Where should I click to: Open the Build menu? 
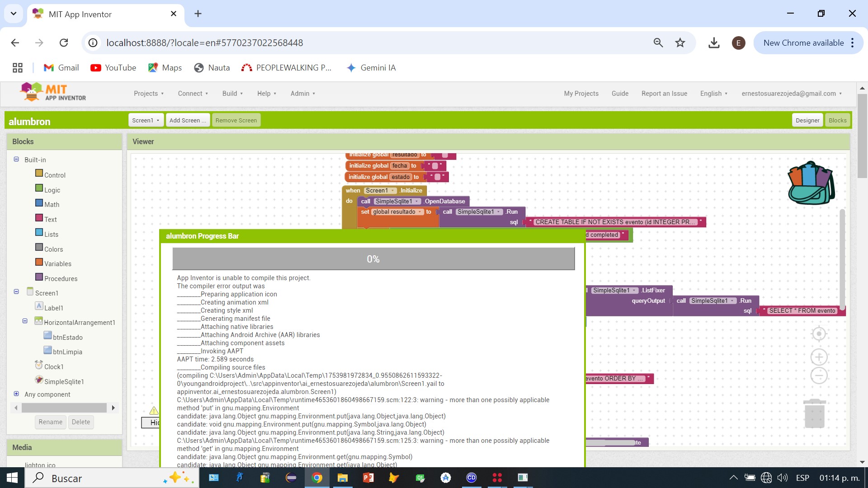point(232,94)
